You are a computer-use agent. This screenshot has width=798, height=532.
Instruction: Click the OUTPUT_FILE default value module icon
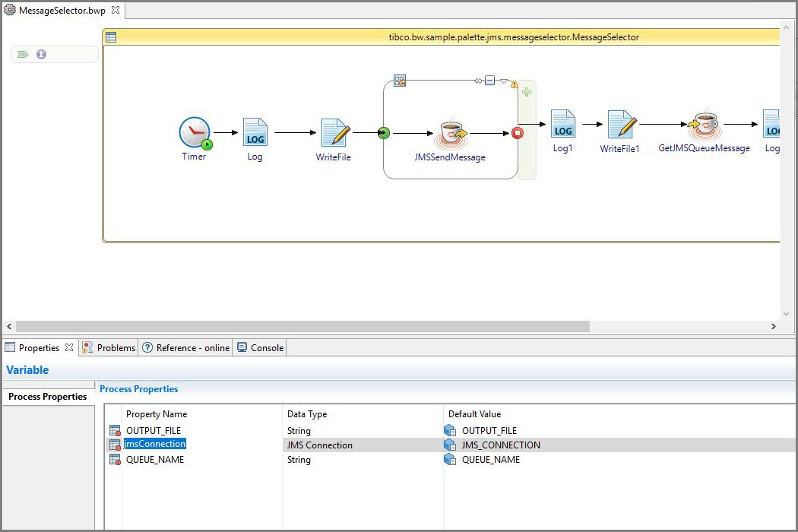(450, 431)
